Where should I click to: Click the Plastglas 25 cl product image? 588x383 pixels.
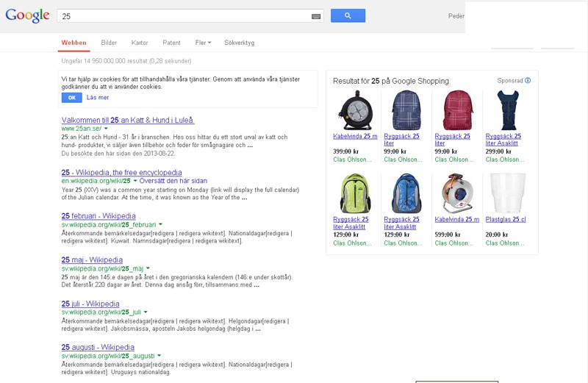[x=505, y=193]
